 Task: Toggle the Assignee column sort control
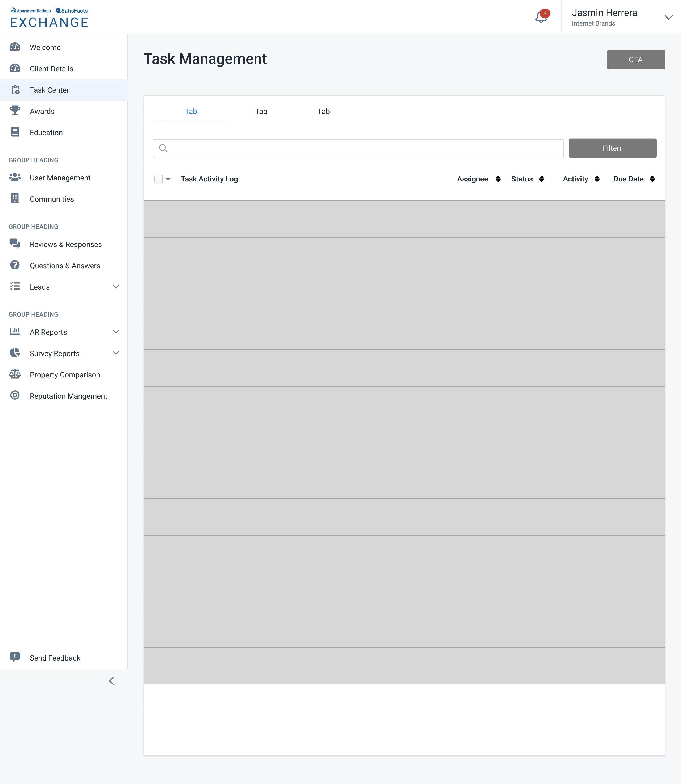point(499,179)
